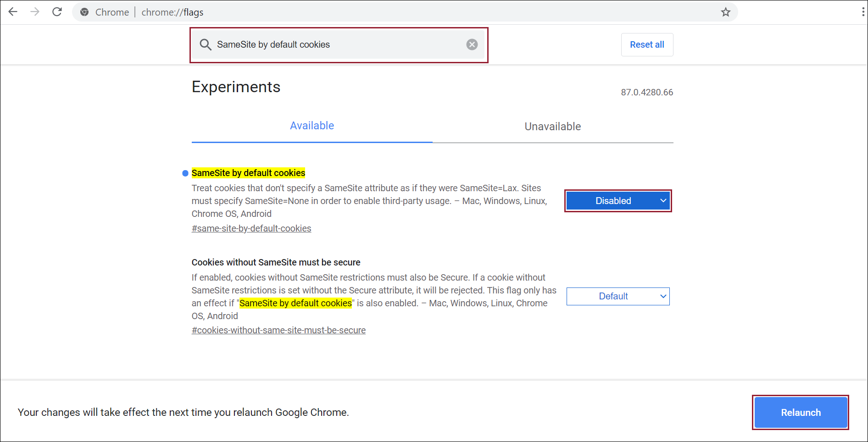Viewport: 868px width, 442px height.
Task: Open the #cookies-without-same-site-must-be-secure link
Action: pos(278,330)
